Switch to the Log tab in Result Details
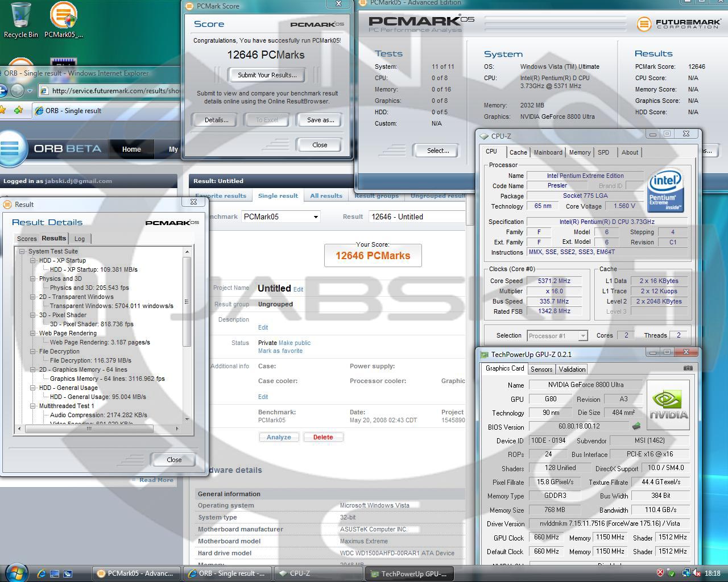This screenshot has width=728, height=582. (80, 239)
